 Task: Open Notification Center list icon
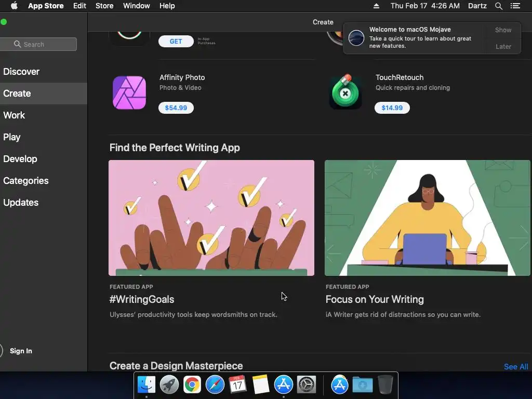515,6
